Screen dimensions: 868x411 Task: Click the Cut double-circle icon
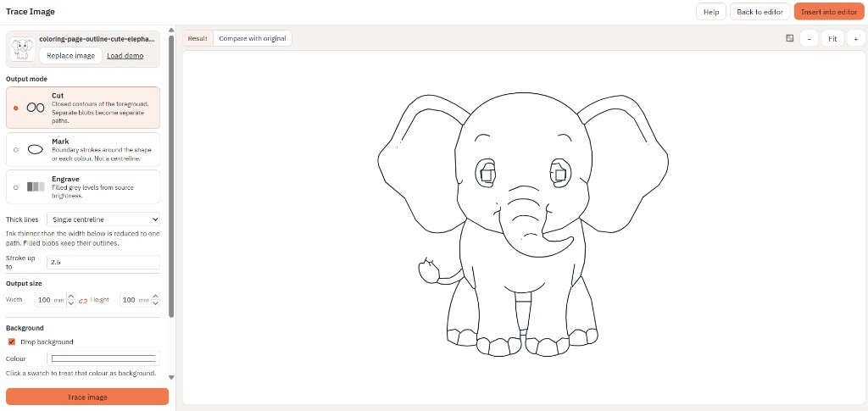tap(36, 108)
